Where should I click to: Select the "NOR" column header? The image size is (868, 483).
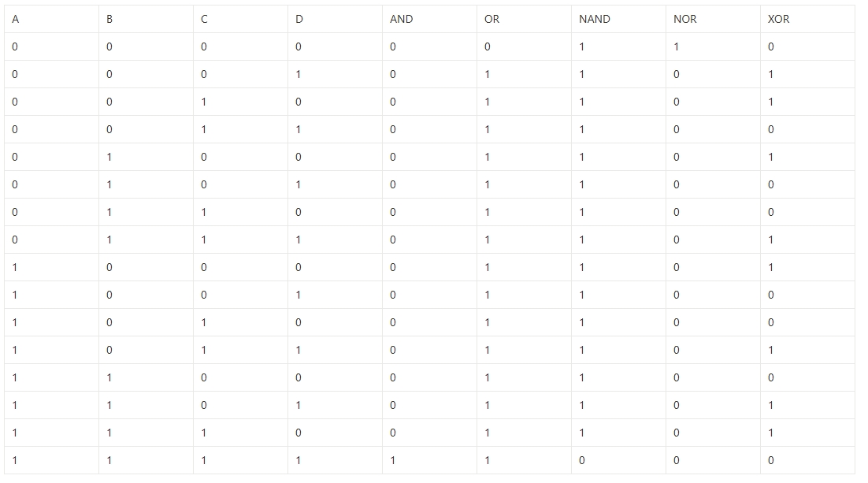coord(684,19)
